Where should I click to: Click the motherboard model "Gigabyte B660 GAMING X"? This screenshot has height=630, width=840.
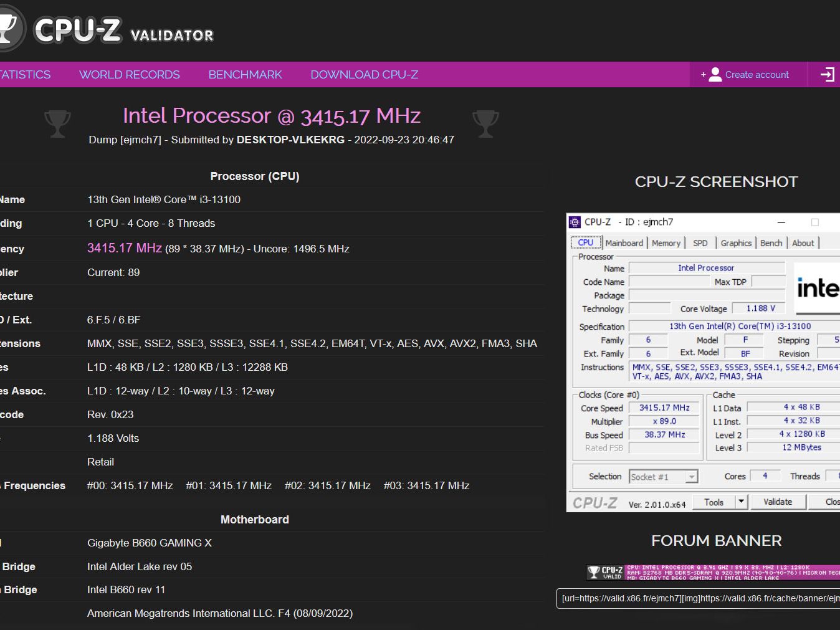pyautogui.click(x=150, y=543)
